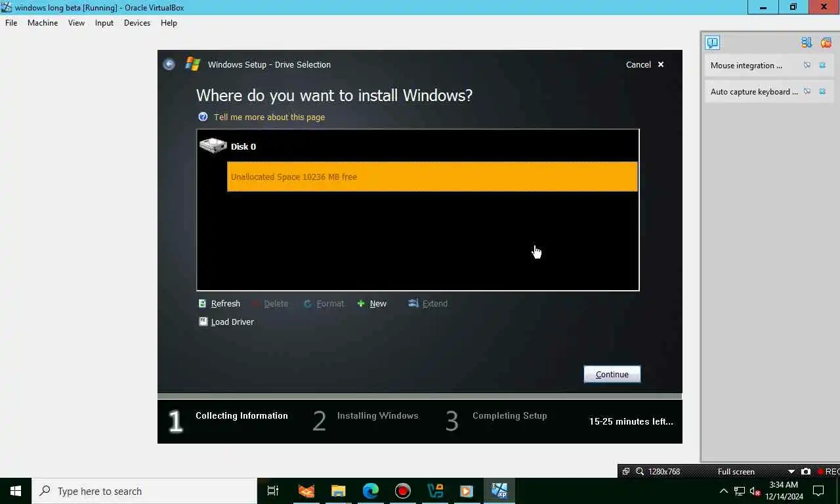This screenshot has height=504, width=840.
Task: Click the plus icon beside New
Action: click(361, 303)
